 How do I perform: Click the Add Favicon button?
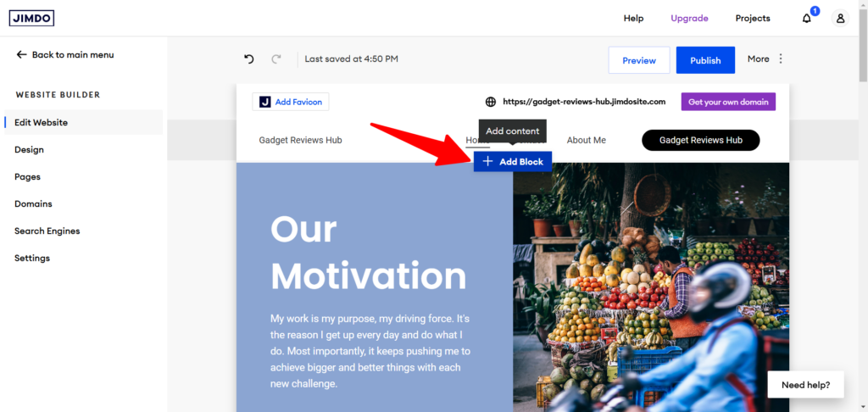point(291,102)
